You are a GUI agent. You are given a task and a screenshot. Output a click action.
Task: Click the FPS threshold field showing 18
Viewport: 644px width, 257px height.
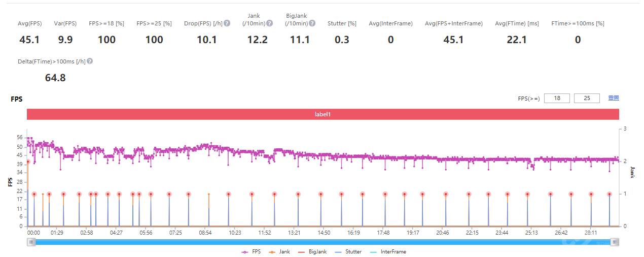tap(557, 98)
